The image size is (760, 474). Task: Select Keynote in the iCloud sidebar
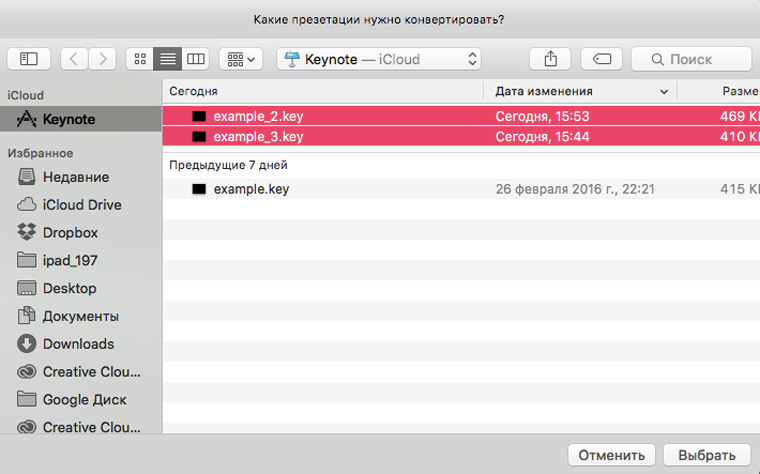(80, 119)
